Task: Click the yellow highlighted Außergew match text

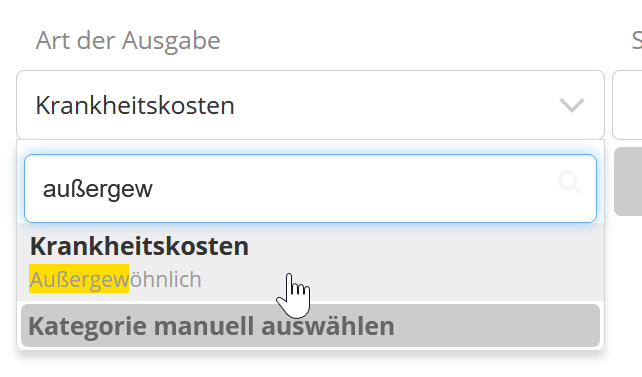Action: (79, 280)
